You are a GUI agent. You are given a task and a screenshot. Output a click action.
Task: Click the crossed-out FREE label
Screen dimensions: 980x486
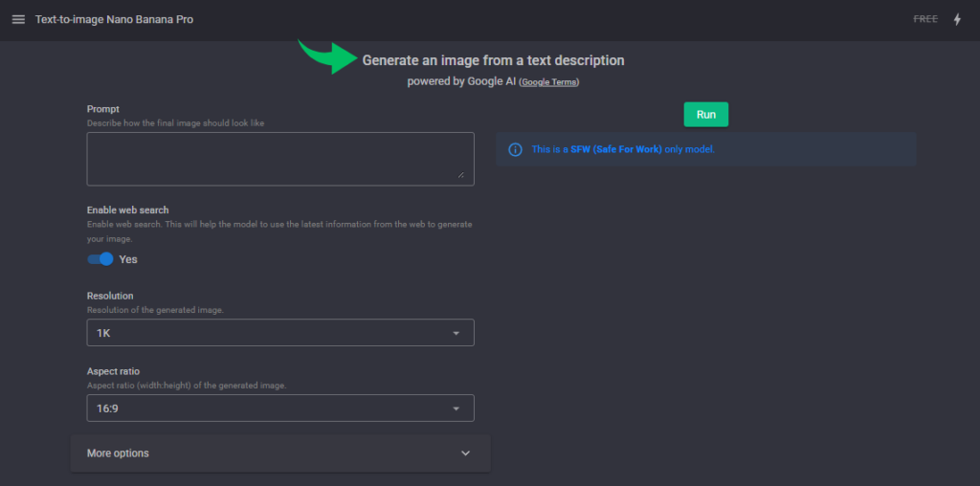click(925, 19)
